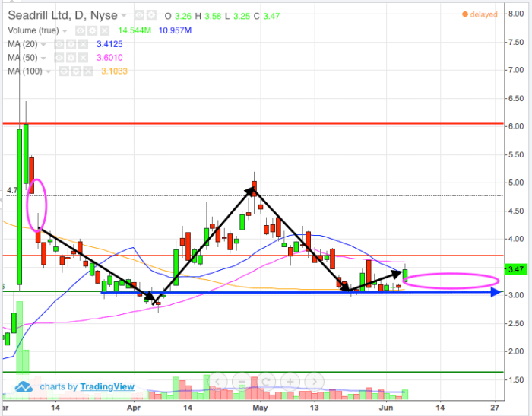Image resolution: width=532 pixels, height=416 pixels.
Task: Move chart left with left arrow
Action: [x=217, y=382]
